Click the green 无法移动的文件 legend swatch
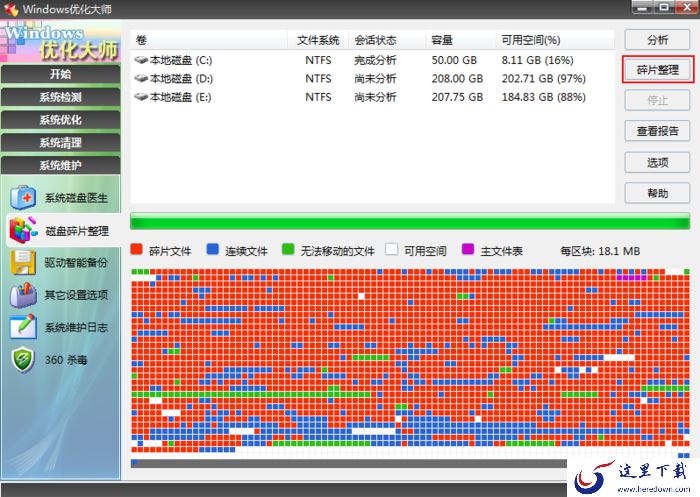The width and height of the screenshot is (700, 497). (x=288, y=249)
